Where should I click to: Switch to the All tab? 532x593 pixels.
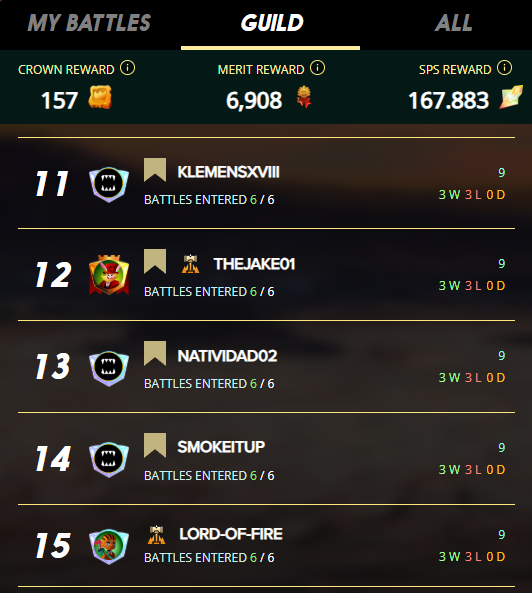(453, 23)
